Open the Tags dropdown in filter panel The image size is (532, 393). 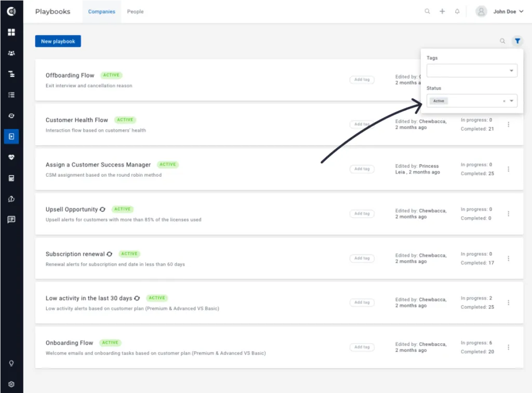(x=472, y=71)
